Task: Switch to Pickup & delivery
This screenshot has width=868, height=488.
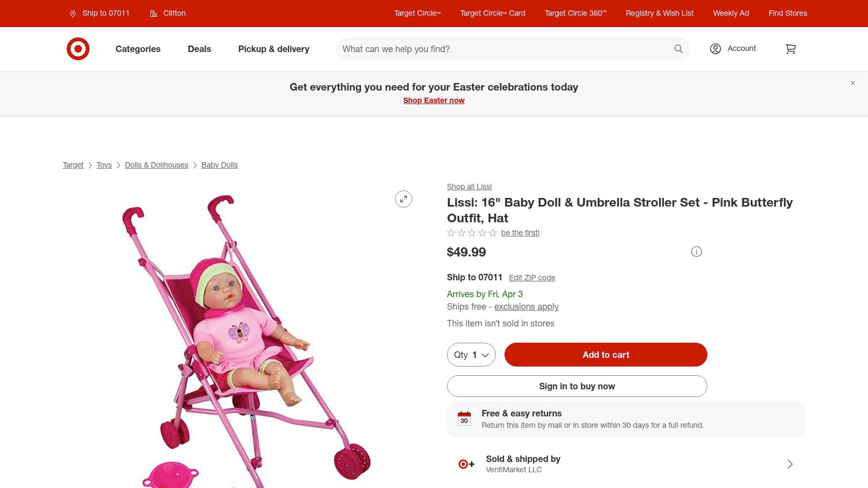Action: click(273, 49)
